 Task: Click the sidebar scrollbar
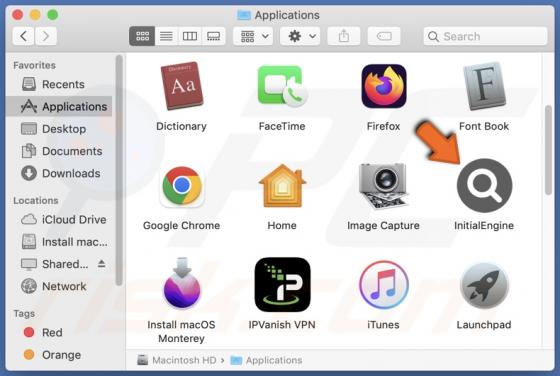tap(119, 170)
